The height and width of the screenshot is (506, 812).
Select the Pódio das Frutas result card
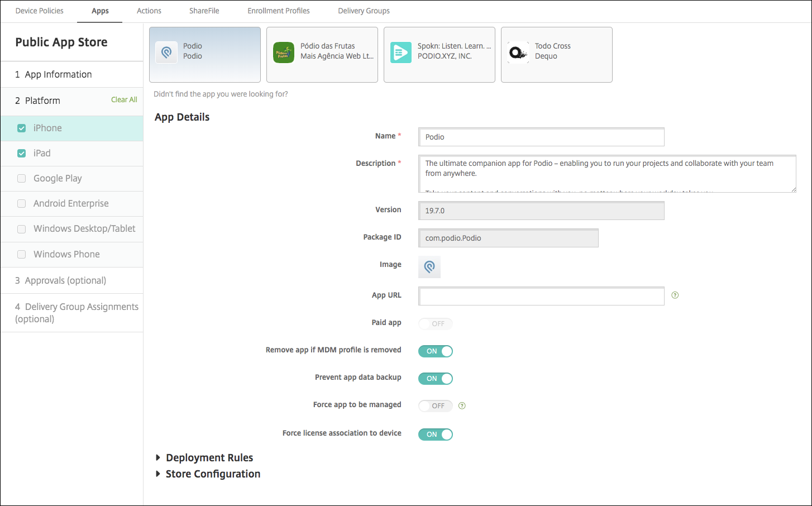(322, 55)
